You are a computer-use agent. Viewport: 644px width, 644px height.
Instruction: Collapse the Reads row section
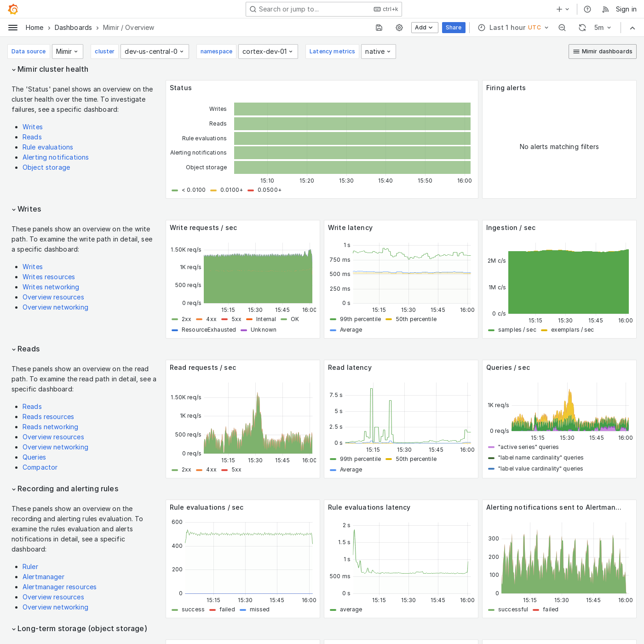(x=26, y=349)
